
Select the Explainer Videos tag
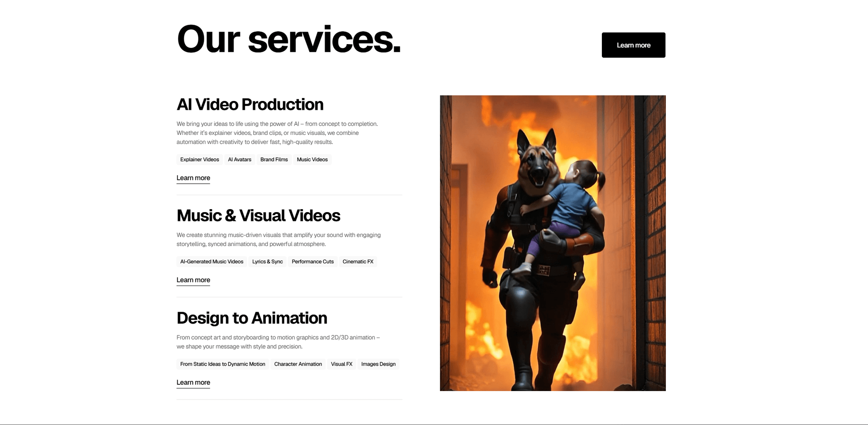(x=200, y=159)
